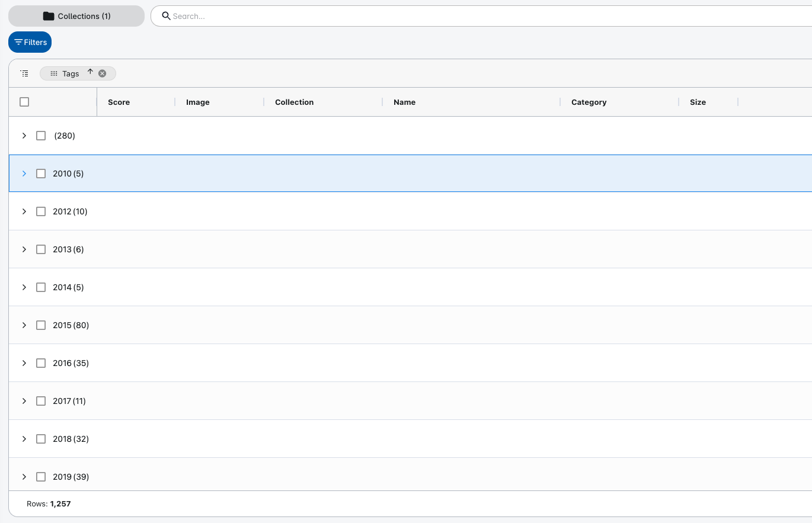Check the box for 2013 (6)
This screenshot has height=523, width=812.
pos(41,249)
